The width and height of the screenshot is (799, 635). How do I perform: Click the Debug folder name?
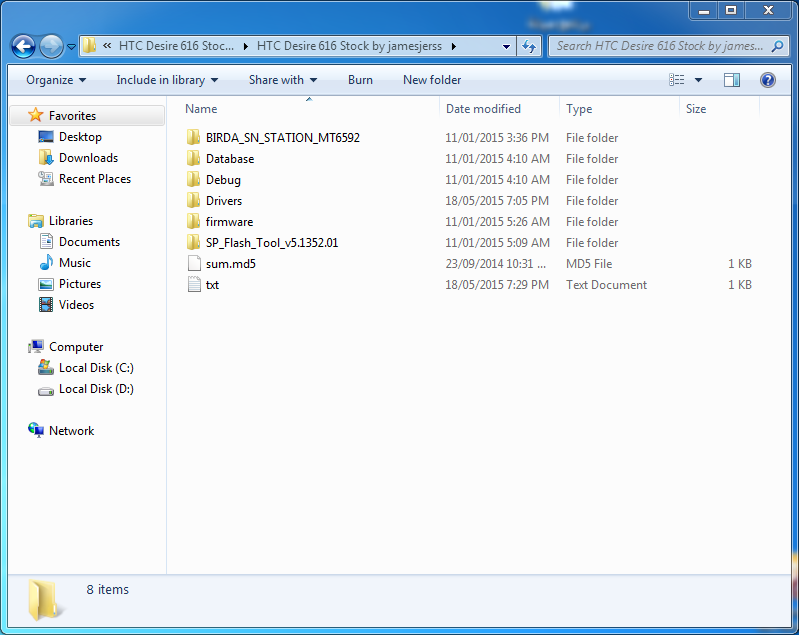point(223,180)
